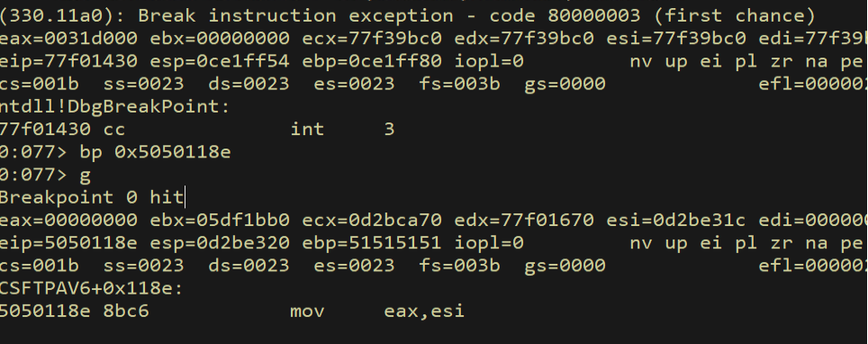The image size is (868, 344).
Task: Click the eax=0031d000 register value
Action: tap(68, 38)
